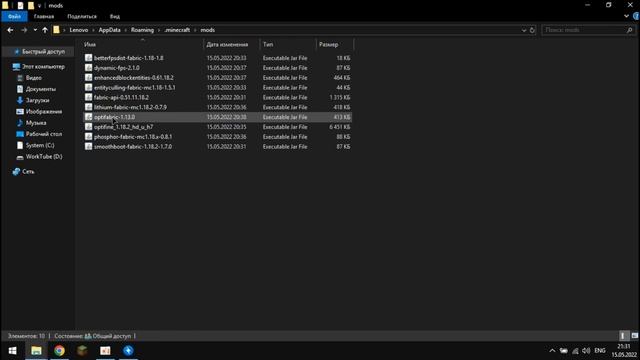Select entityculling-fabric-mc1.18-1.5.1 file
Image resolution: width=640 pixels, height=360 pixels.
tap(134, 87)
